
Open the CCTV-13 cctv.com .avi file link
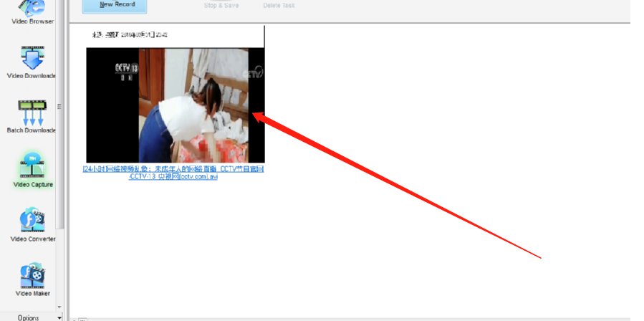click(173, 173)
